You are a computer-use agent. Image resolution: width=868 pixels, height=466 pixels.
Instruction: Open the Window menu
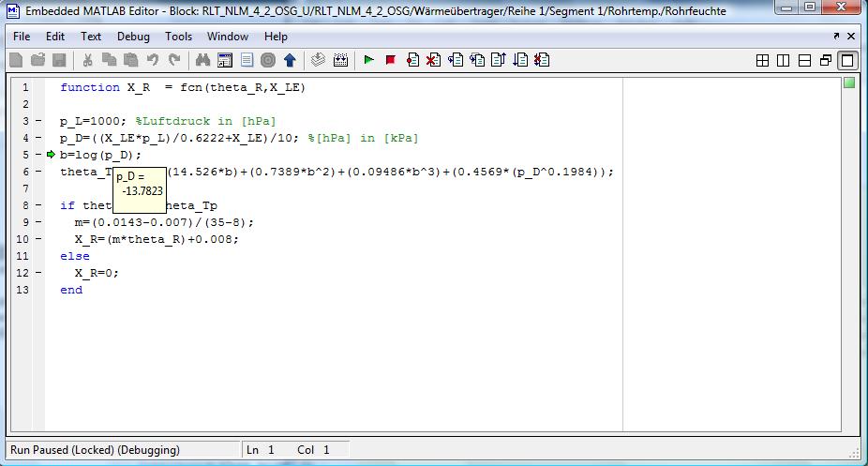[x=228, y=37]
